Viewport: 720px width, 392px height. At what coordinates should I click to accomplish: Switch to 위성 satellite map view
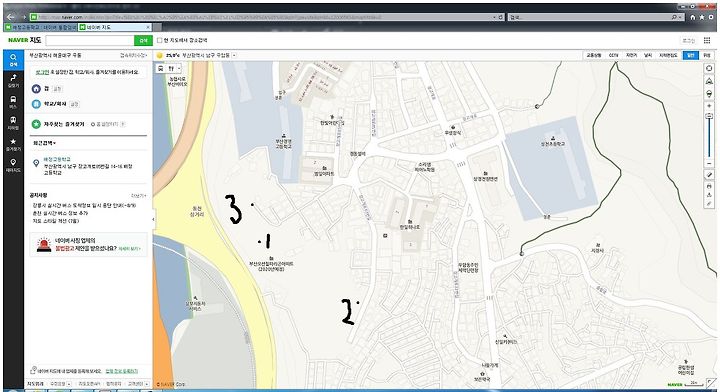point(707,55)
